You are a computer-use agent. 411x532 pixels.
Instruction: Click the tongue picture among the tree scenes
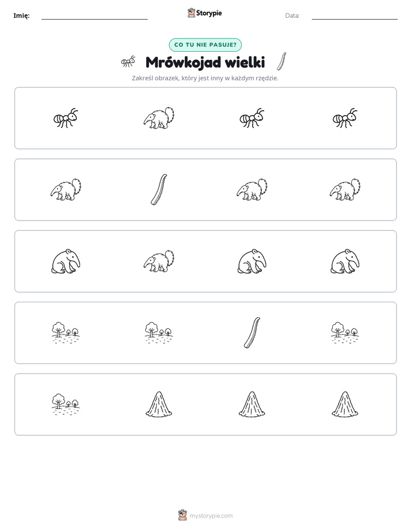pos(252,333)
